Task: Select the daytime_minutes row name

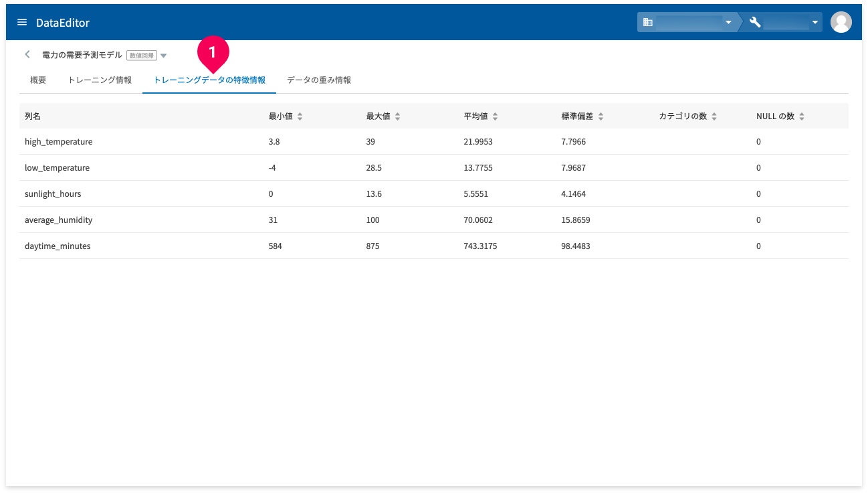Action: pos(58,246)
